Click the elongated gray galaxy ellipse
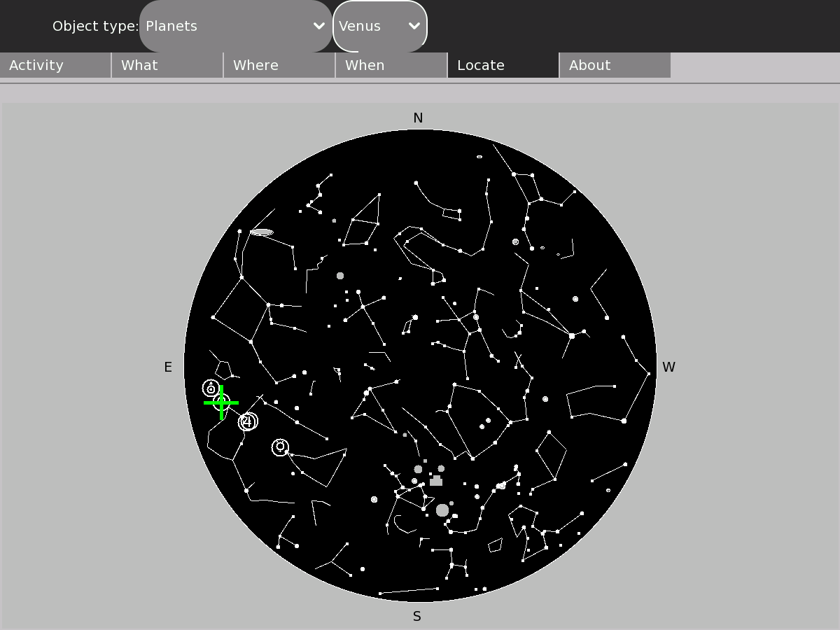The height and width of the screenshot is (630, 840). (x=262, y=232)
